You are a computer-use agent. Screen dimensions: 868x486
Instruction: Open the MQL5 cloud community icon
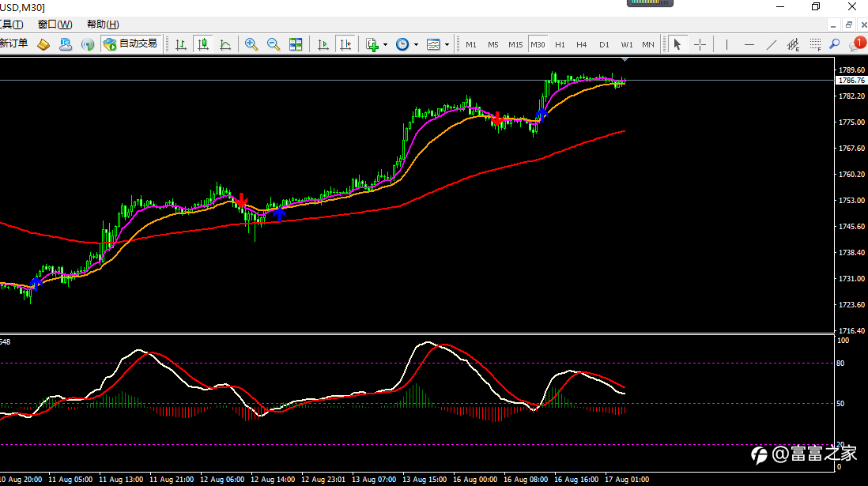click(66, 44)
